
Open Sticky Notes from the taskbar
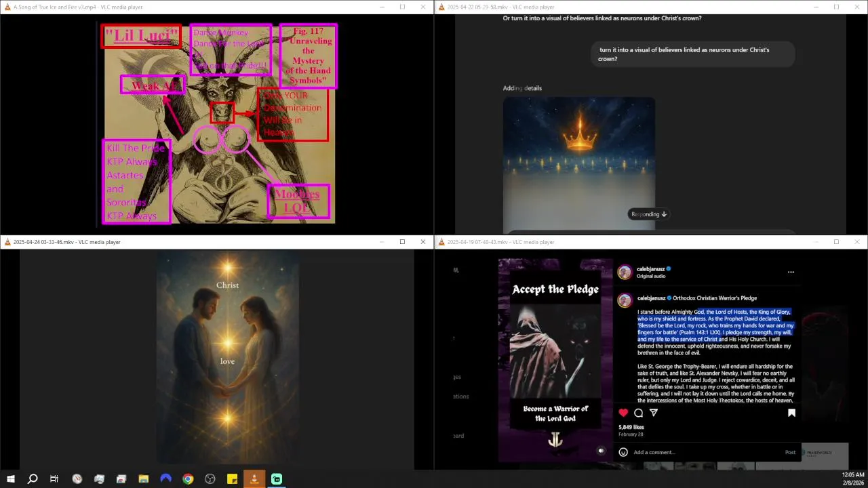[232, 479]
